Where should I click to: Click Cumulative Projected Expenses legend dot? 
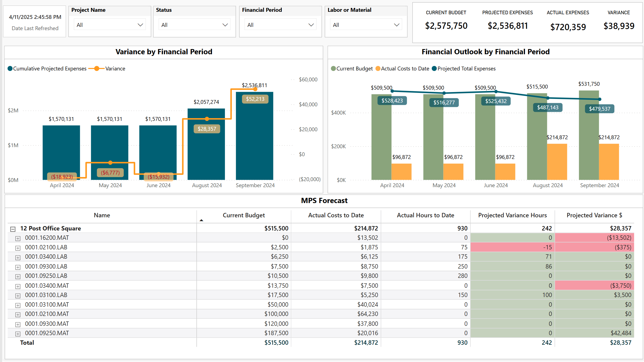tap(10, 69)
